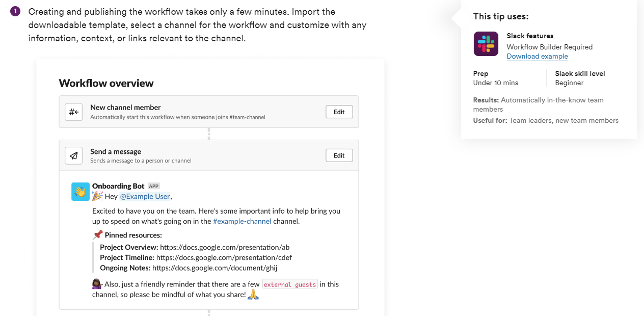Click the APP badge beside Onboarding Bot
The image size is (644, 316).
[154, 186]
